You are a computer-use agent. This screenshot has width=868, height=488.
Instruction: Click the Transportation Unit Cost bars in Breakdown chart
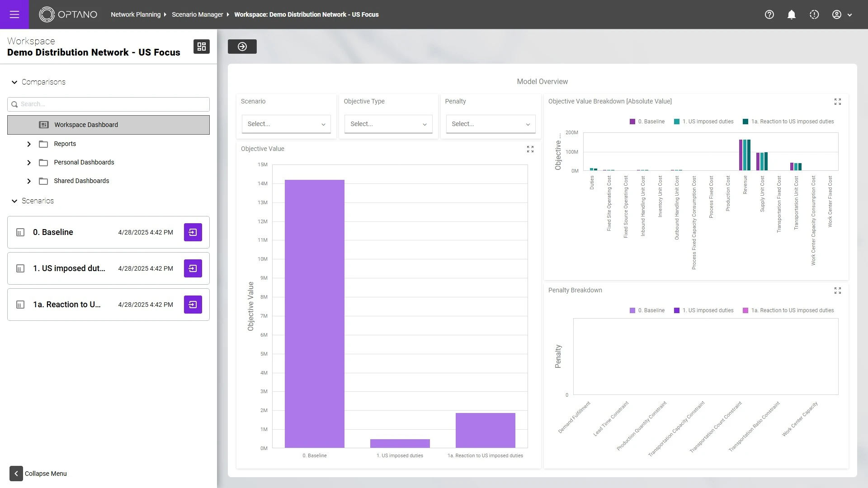pos(796,167)
